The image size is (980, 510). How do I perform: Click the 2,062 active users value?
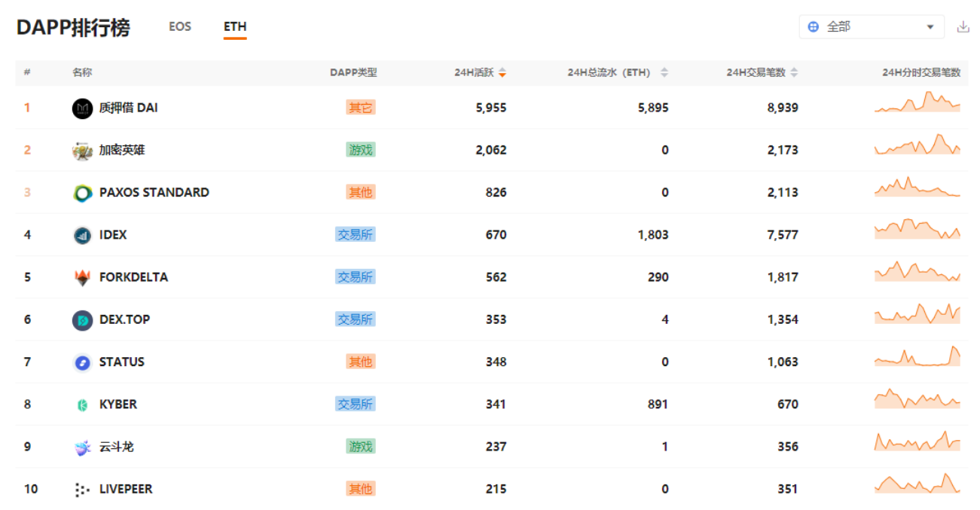(x=491, y=150)
